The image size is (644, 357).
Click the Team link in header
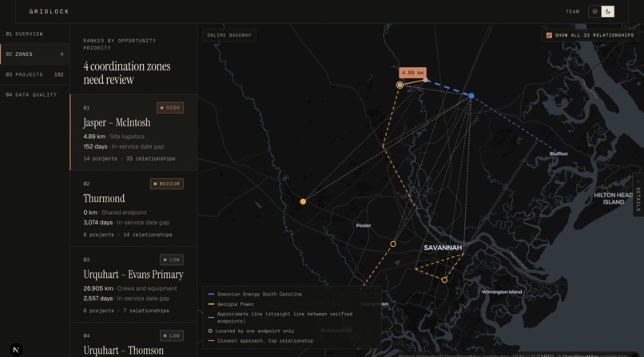573,11
